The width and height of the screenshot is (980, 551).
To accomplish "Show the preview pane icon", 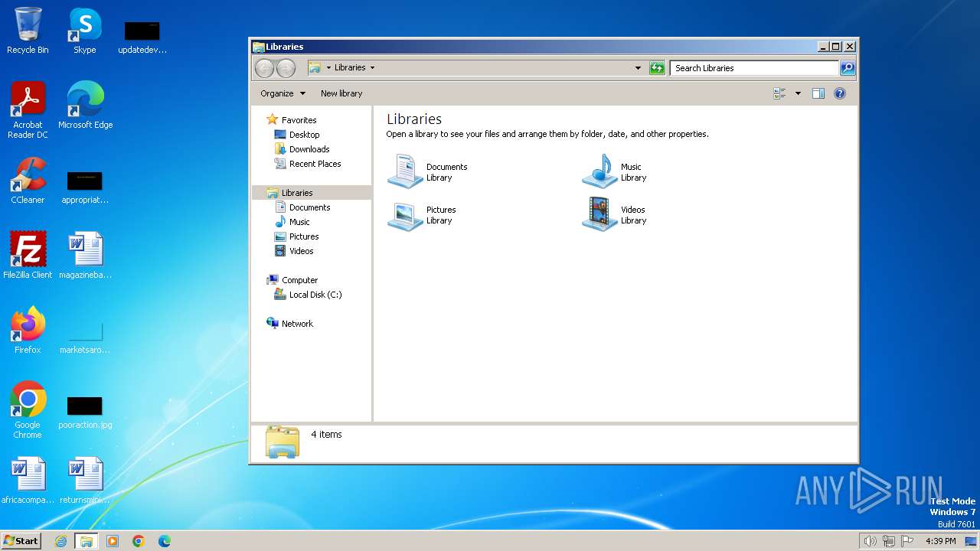I will pos(818,93).
